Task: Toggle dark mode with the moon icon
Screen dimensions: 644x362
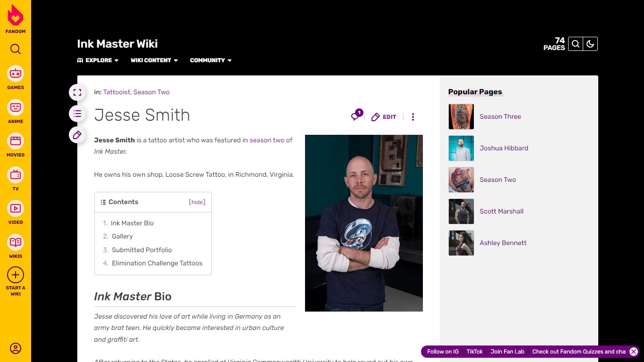Action: [590, 44]
